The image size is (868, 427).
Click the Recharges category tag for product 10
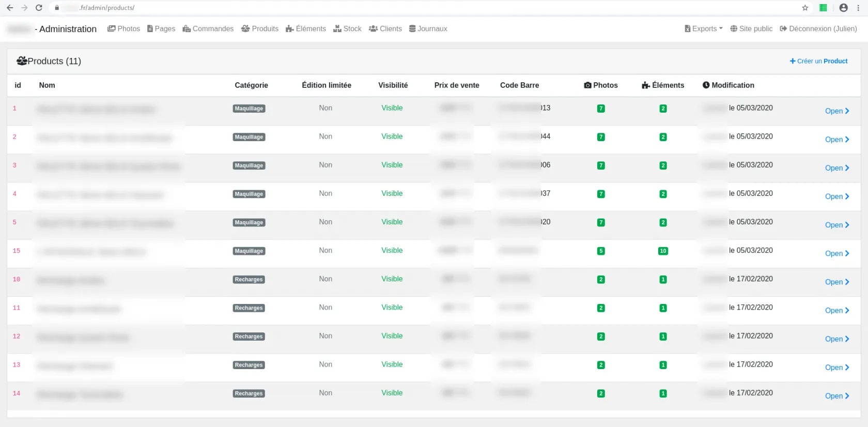pos(249,280)
